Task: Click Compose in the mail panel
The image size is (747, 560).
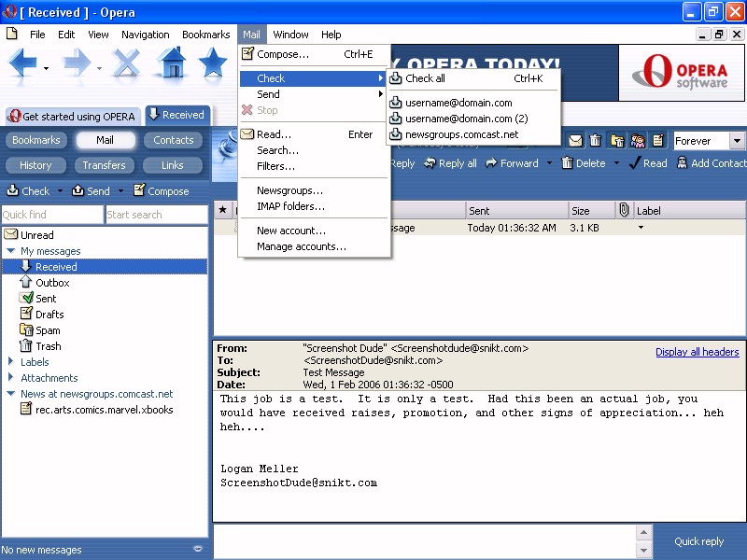Action: (x=161, y=191)
